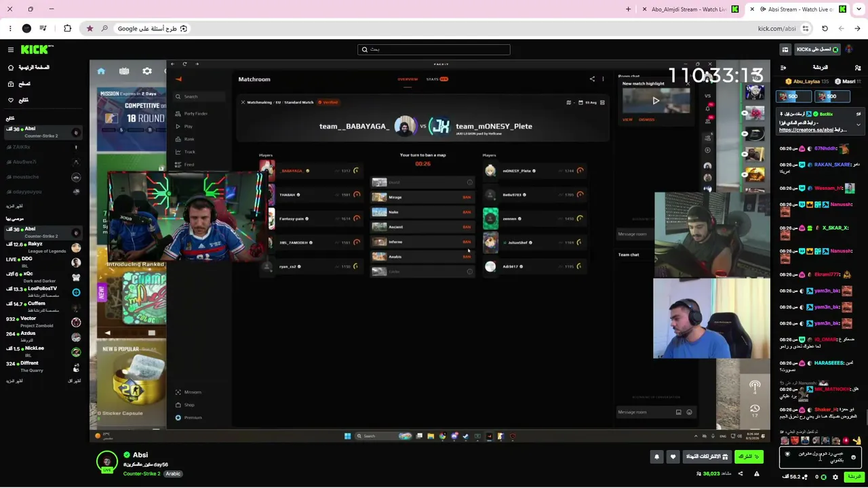Open LosPollosTV channel in recommended list
Screen dimensions: 868x488
click(43, 292)
